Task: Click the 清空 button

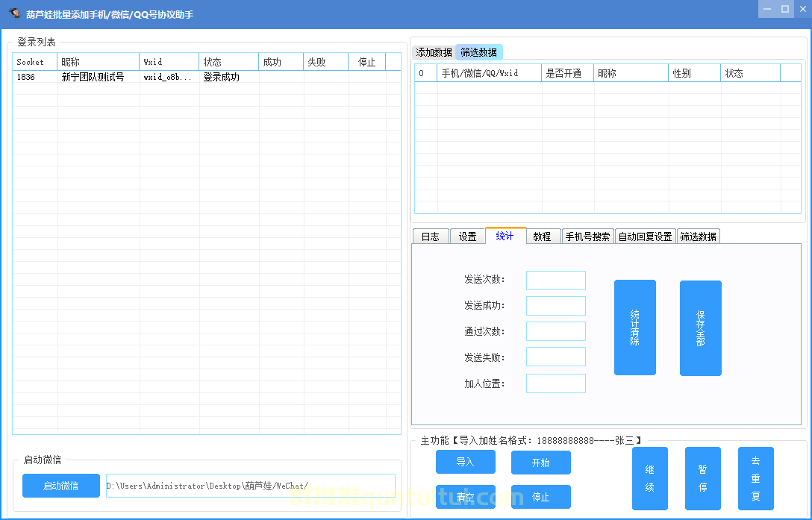Action: click(466, 497)
